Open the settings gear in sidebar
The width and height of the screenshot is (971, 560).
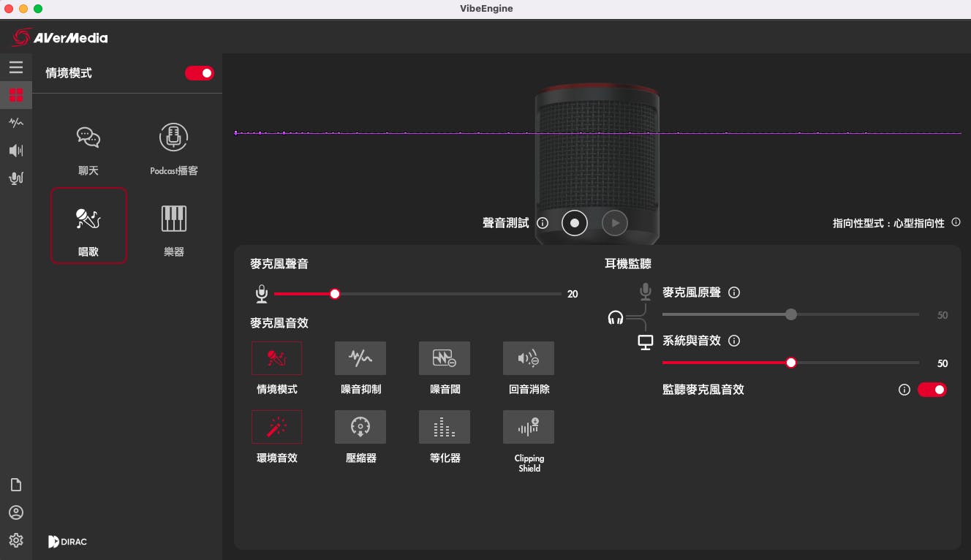pos(16,540)
